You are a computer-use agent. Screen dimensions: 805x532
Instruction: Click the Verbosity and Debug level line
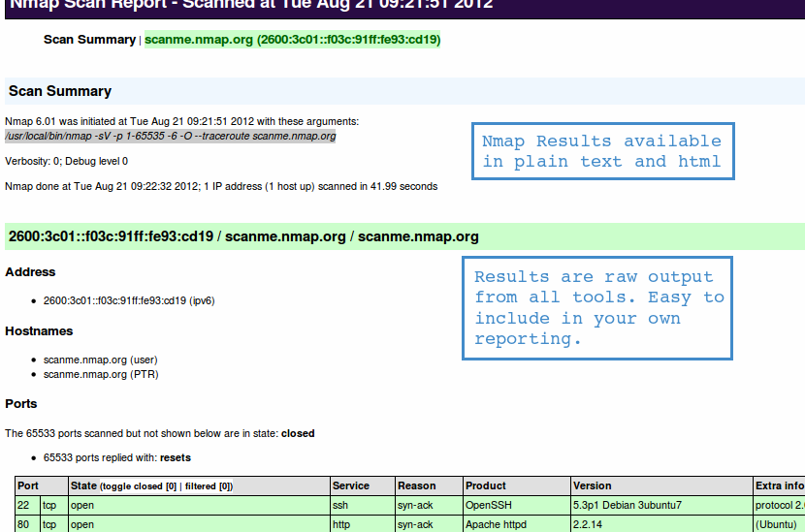coord(66,161)
